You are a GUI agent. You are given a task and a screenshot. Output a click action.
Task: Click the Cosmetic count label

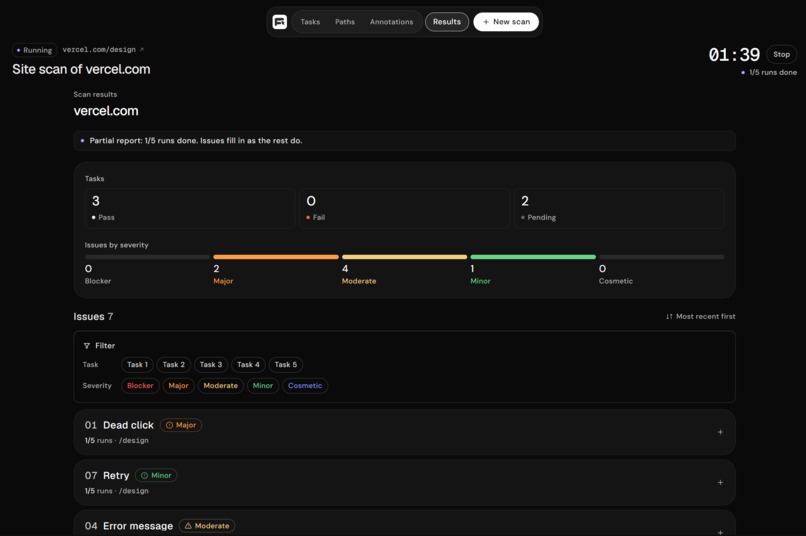click(615, 281)
